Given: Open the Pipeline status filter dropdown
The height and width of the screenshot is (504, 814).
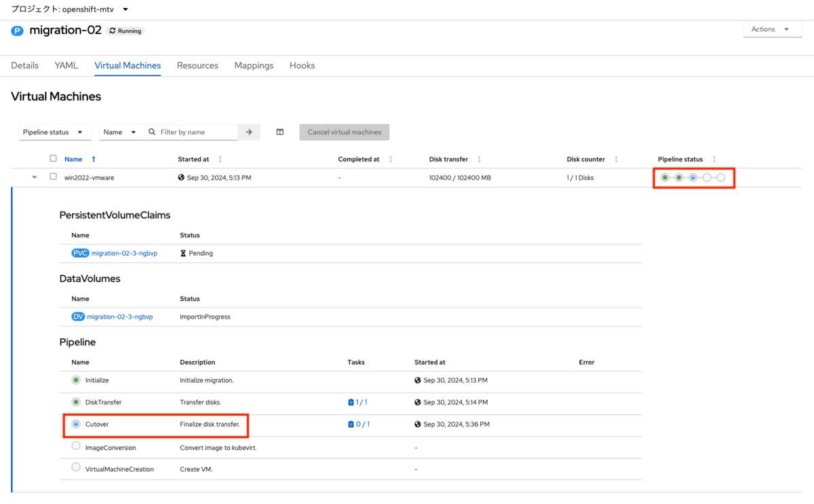Looking at the screenshot, I should [54, 132].
